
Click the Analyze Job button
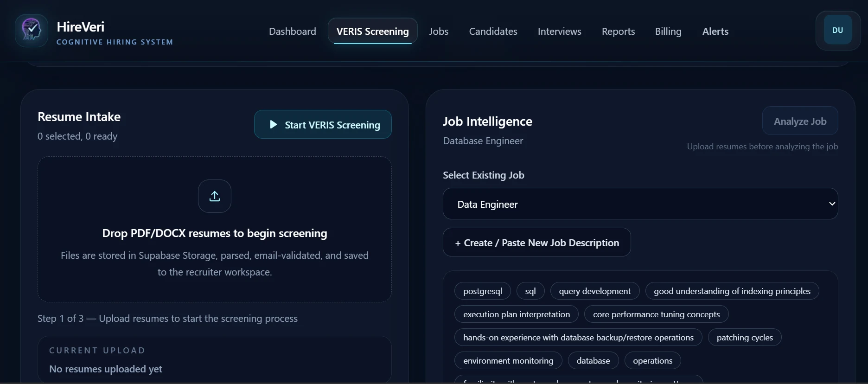point(800,121)
